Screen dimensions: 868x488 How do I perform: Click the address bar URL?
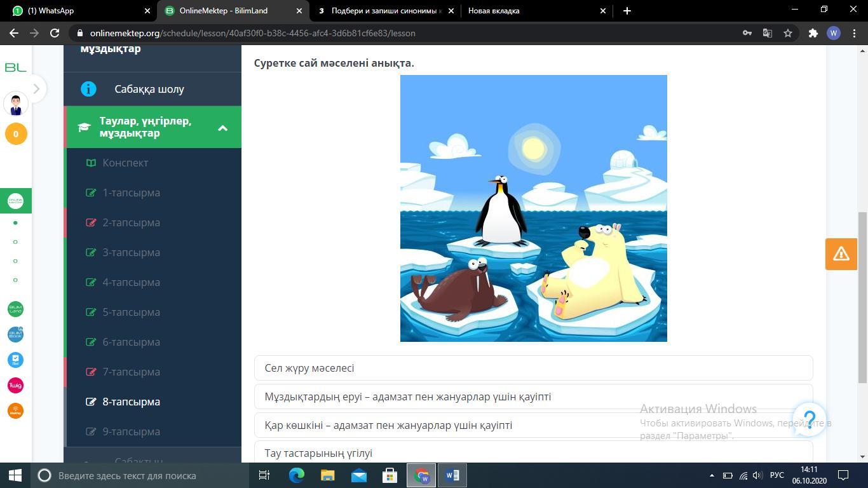253,33
